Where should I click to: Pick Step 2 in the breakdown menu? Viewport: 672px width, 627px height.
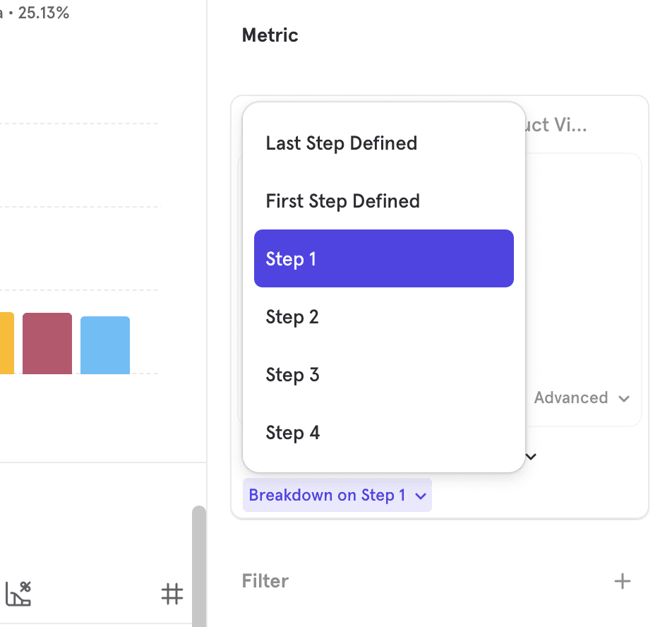292,317
